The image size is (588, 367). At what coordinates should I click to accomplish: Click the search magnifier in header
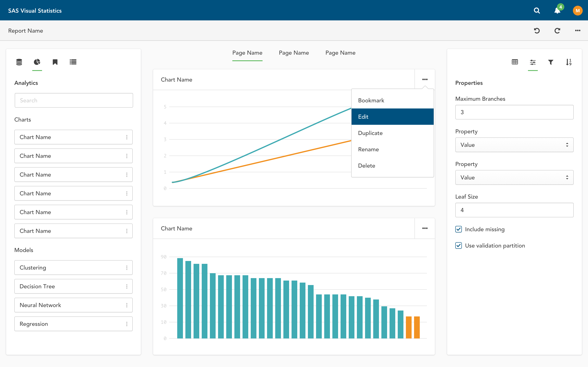pos(537,10)
